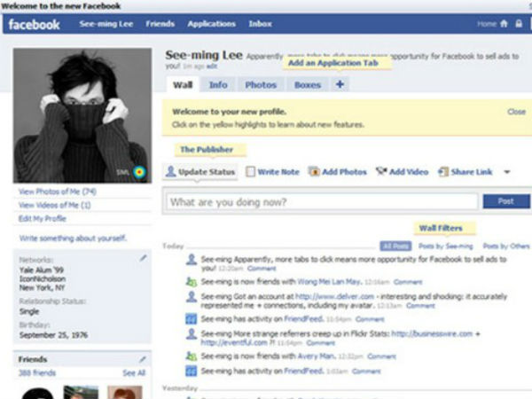Viewport: 532px width, 399px height.
Task: Close the Welcome to your new profile banner
Action: 516,113
